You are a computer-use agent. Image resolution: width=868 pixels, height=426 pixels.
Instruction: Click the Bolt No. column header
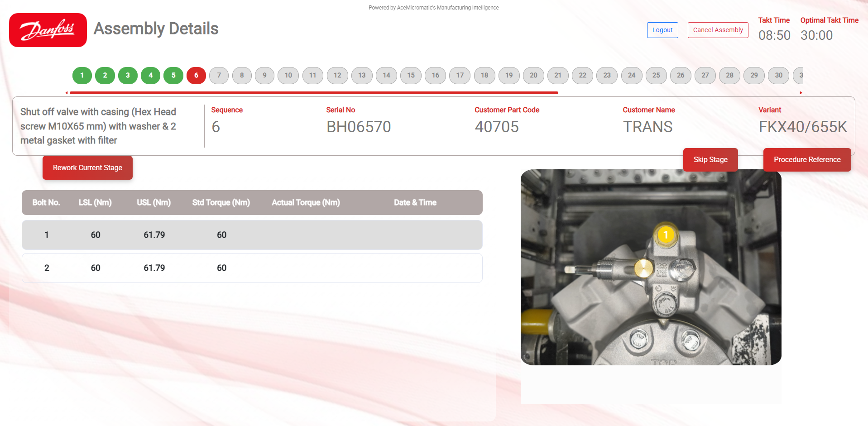click(46, 202)
